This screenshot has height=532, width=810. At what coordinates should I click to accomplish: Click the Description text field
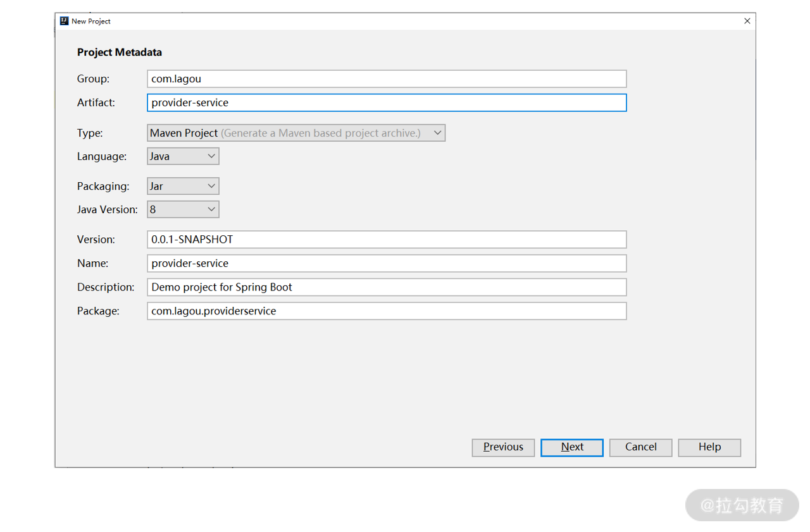coord(386,287)
